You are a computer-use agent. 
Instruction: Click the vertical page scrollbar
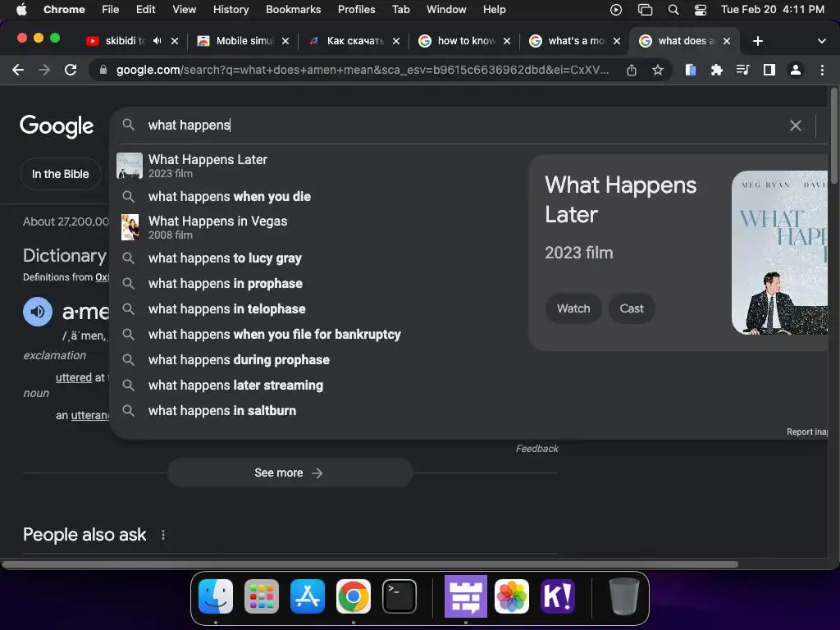pos(833,137)
